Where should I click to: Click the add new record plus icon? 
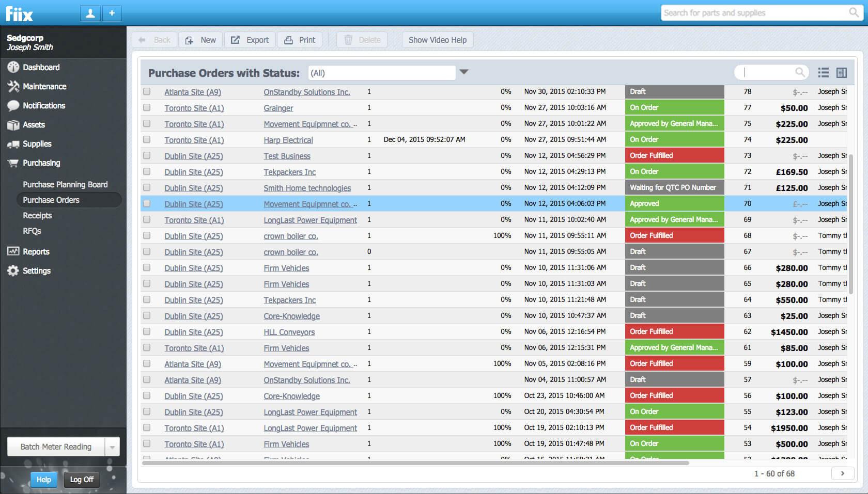(112, 12)
